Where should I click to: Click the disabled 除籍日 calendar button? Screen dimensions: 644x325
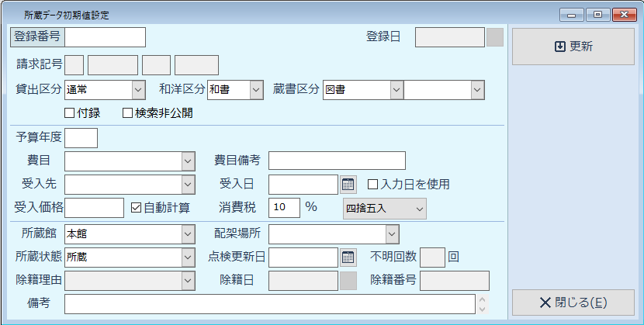tap(348, 281)
